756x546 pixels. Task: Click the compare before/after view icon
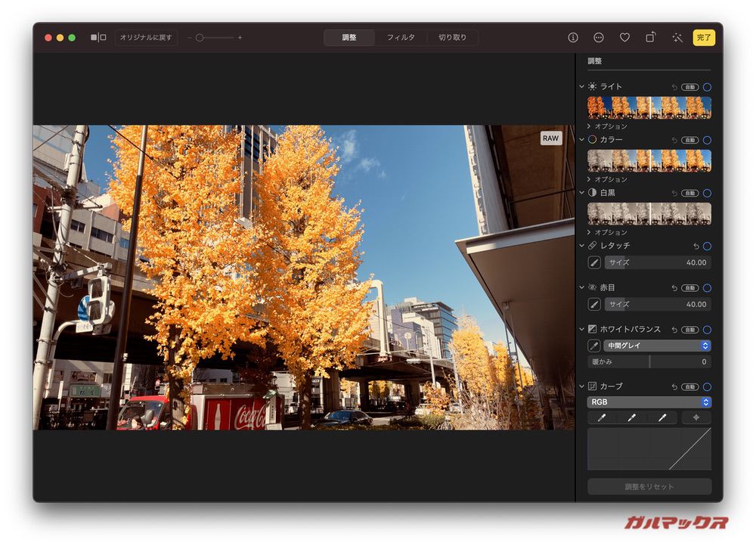tap(98, 37)
